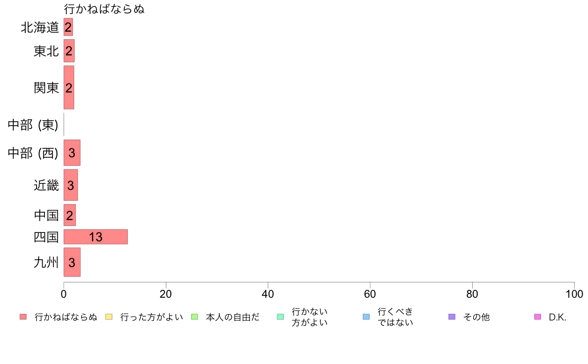Select the 中部 (西) bar
Viewport: 588px width, 364px height.
coord(72,152)
